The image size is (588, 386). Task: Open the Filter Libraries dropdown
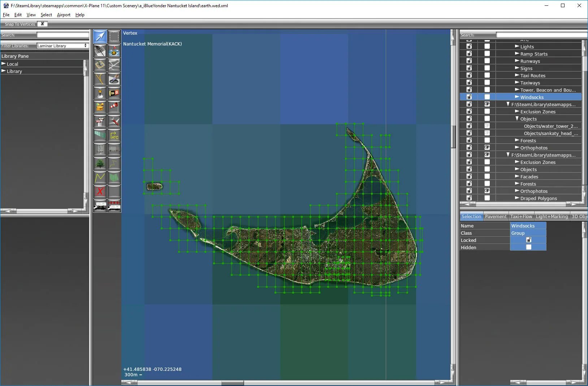62,46
